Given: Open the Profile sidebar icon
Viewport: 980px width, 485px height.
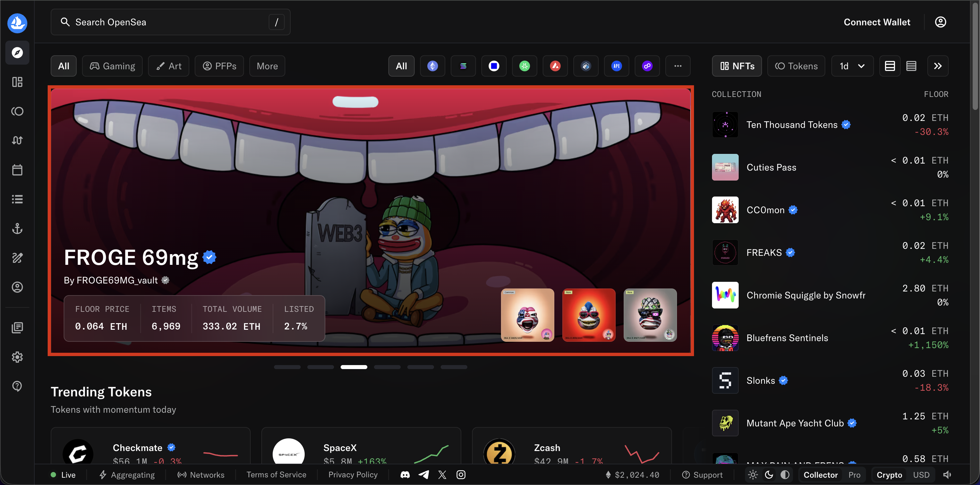Looking at the screenshot, I should 17,287.
